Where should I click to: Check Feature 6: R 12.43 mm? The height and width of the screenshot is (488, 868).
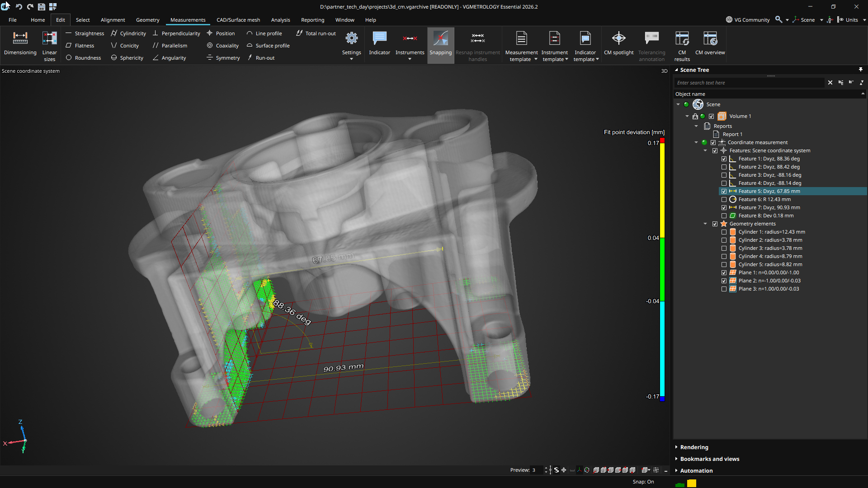coord(724,200)
